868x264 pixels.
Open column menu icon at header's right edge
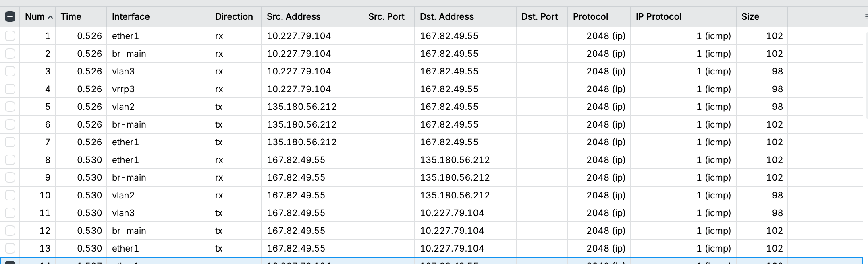866,17
